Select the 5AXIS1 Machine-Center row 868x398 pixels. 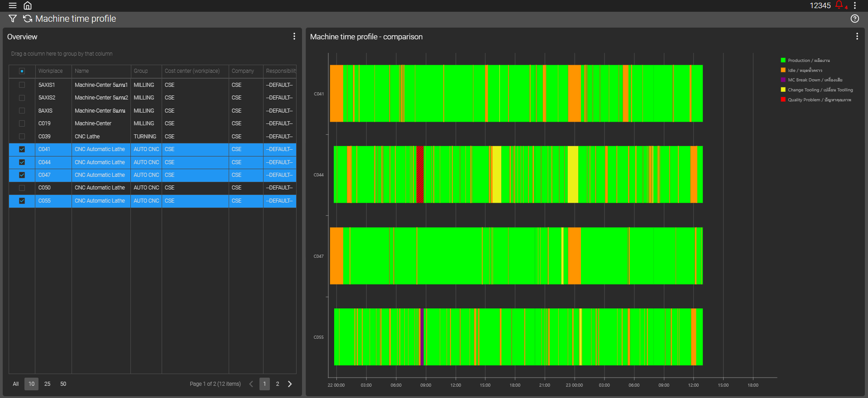pos(101,85)
